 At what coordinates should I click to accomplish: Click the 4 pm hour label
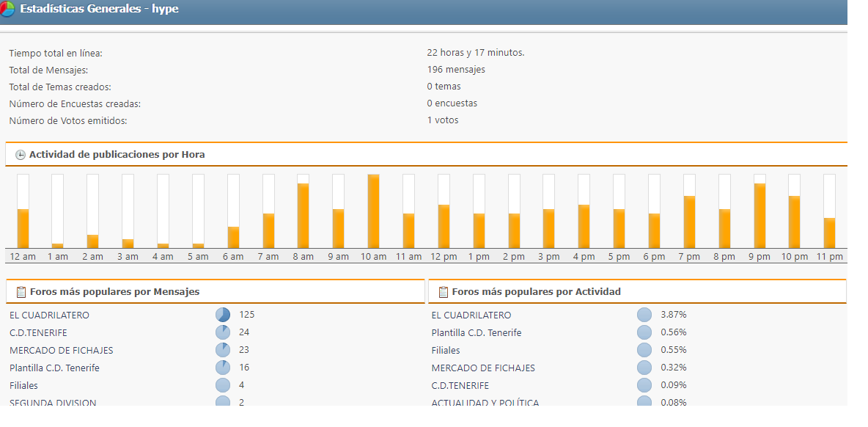[x=584, y=257]
